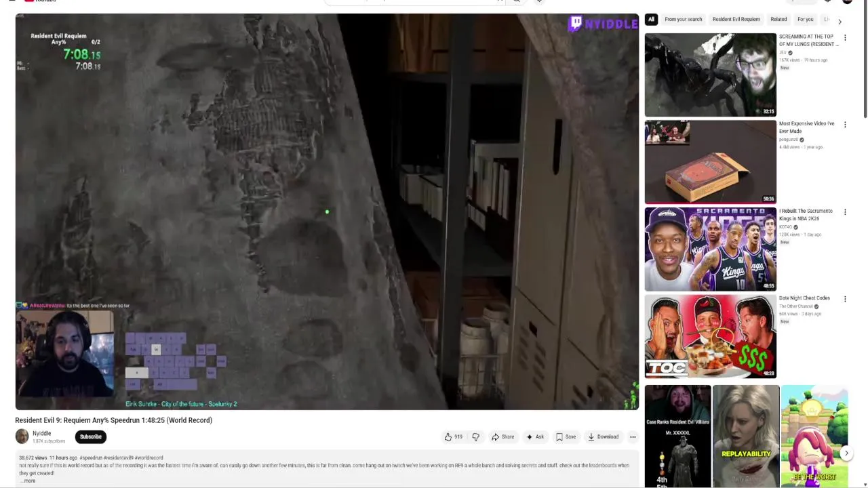Click the video title Resident Evil 9: Requiem Any% Speedrun
Image resolution: width=868 pixels, height=488 pixels.
[x=114, y=420]
